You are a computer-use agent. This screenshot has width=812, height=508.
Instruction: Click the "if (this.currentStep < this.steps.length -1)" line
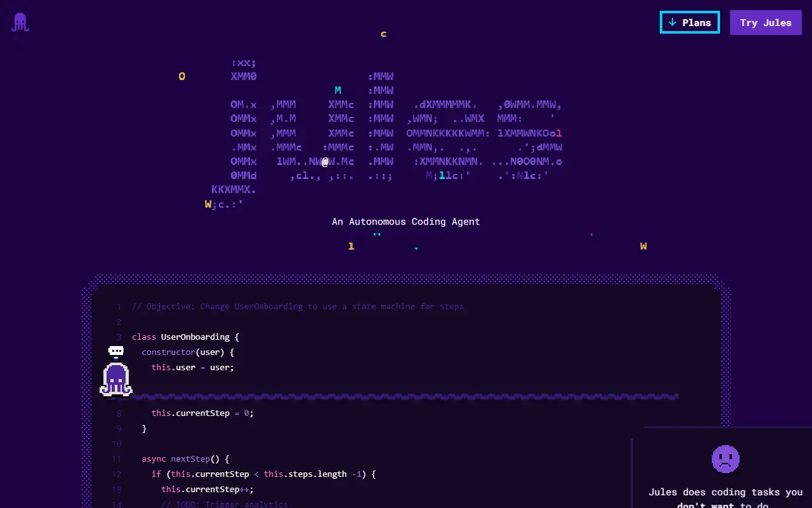(263, 474)
